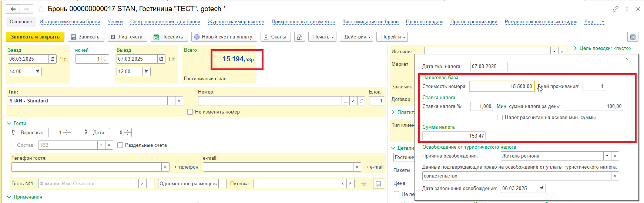Click the + телефон link

(186, 167)
